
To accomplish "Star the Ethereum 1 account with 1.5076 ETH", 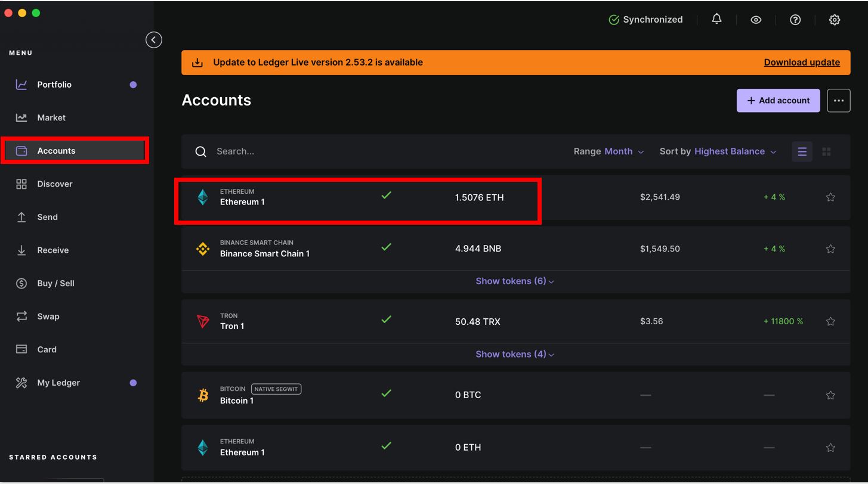I will [830, 197].
